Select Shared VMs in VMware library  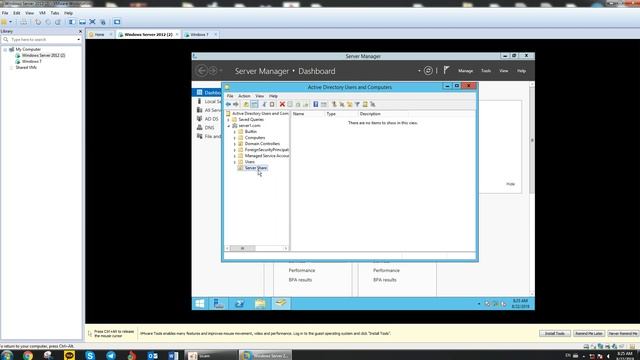pyautogui.click(x=26, y=67)
